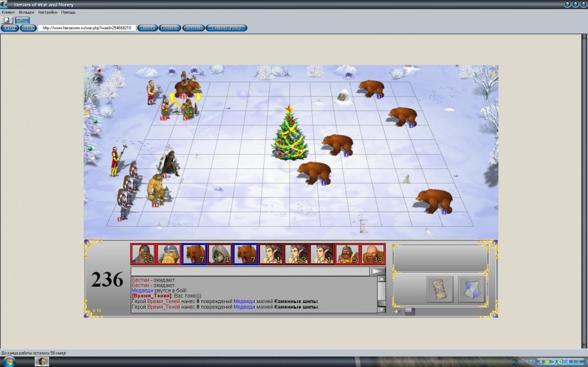
Task: Select bear-rider portrait numbered 13 in turn queue
Action: 143,254
